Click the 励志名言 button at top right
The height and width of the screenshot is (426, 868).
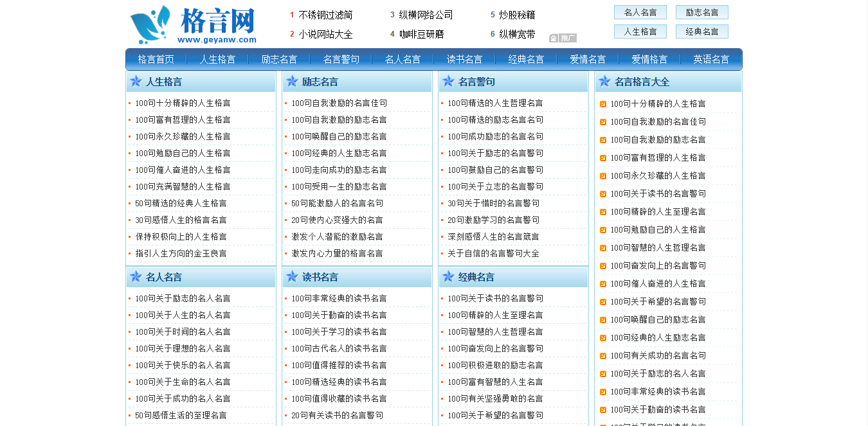702,12
